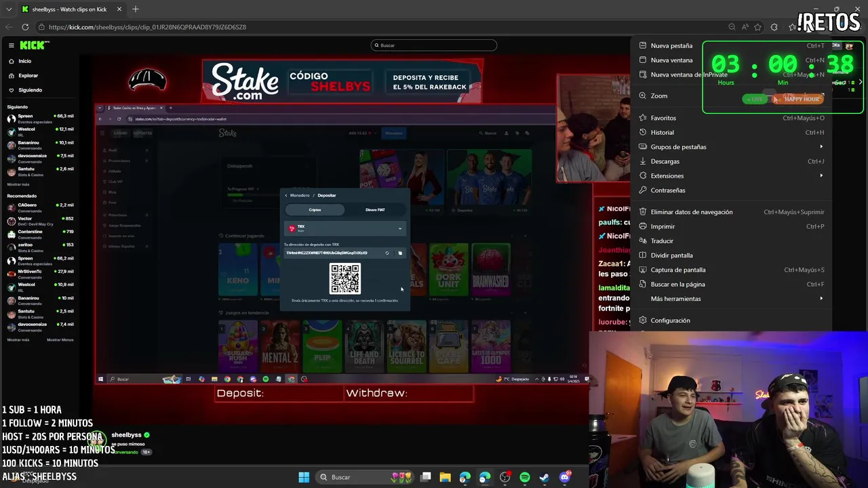The height and width of the screenshot is (488, 868).
Task: Open Windows Start menu on taskbar
Action: point(304,477)
